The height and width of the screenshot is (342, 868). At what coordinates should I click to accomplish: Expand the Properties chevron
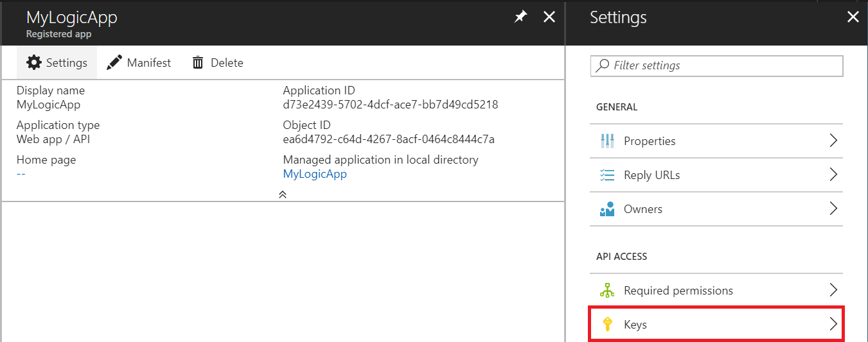(833, 141)
